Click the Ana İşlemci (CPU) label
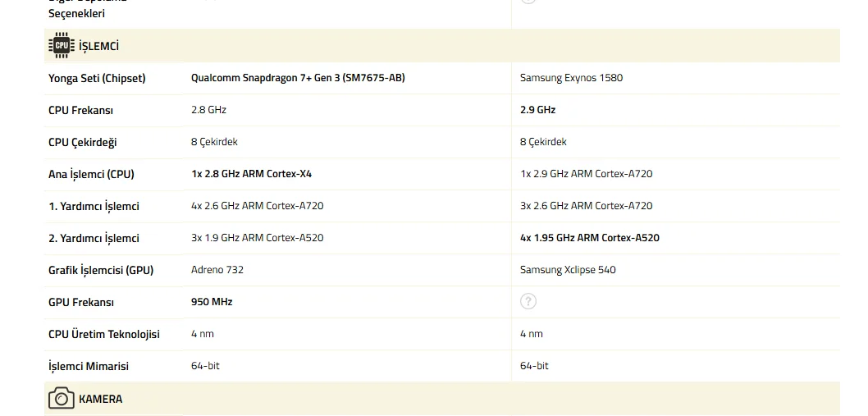 click(x=91, y=175)
